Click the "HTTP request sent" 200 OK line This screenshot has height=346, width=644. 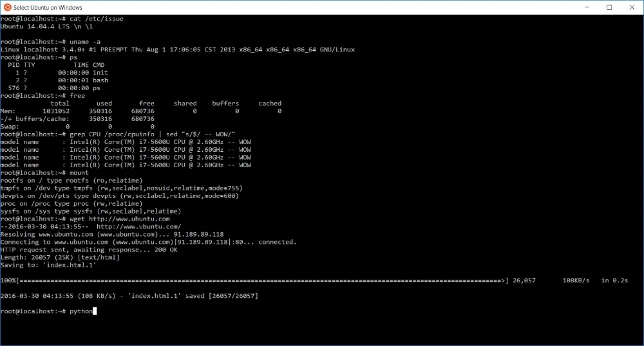click(89, 250)
